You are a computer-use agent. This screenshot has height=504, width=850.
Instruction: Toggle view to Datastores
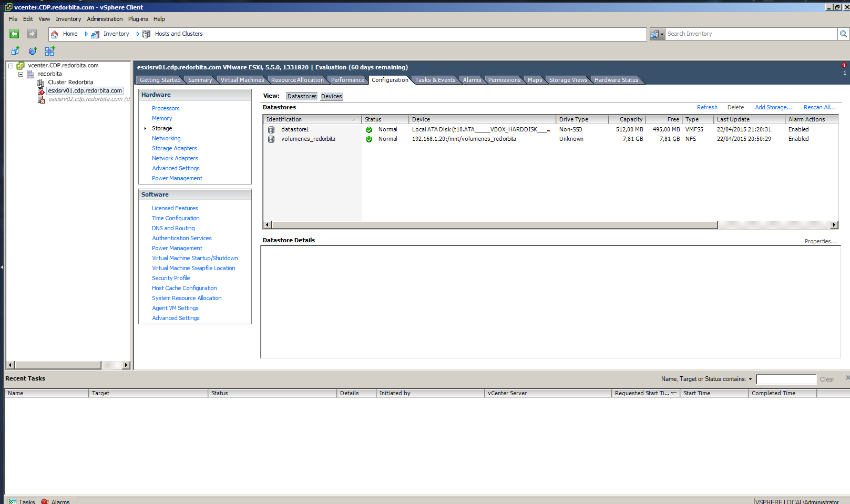302,96
